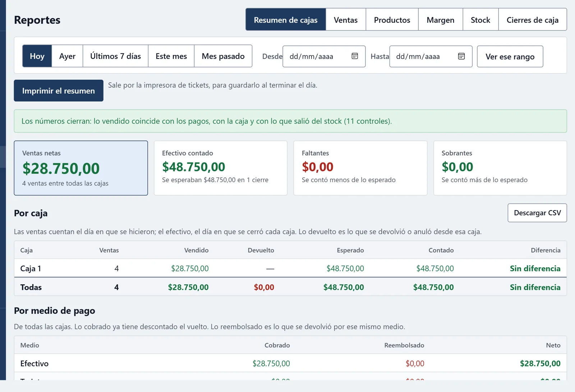575x392 pixels.
Task: Click the Por medio de pago heading
Action: tap(55, 310)
